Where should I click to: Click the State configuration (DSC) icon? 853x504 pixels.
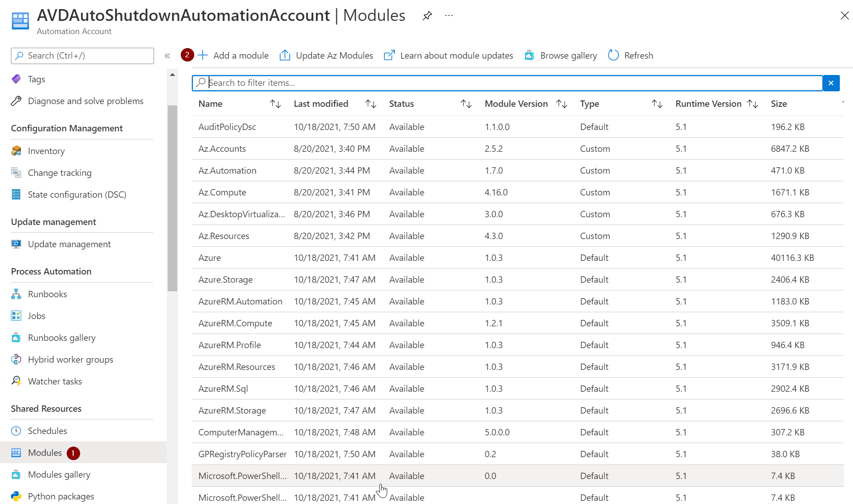click(16, 195)
